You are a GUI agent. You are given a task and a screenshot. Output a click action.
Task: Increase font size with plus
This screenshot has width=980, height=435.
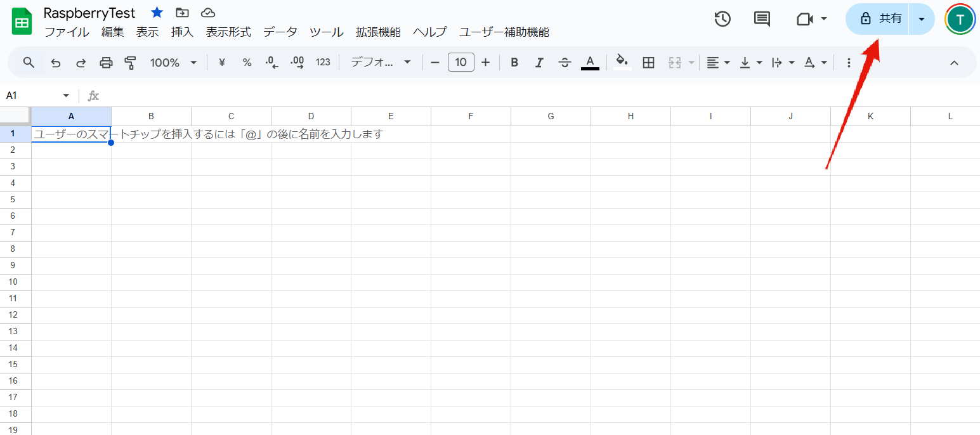(485, 62)
